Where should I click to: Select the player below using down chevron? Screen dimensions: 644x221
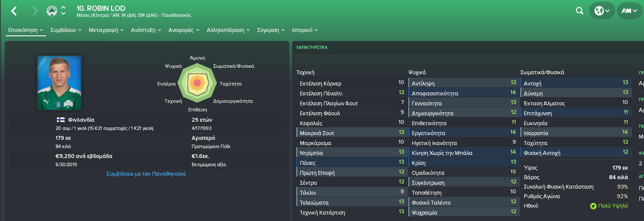(63, 14)
